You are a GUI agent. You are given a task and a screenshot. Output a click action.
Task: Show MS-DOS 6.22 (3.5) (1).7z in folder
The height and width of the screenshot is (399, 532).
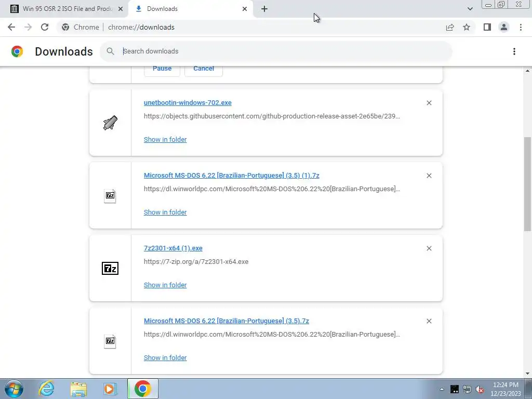[x=165, y=212]
